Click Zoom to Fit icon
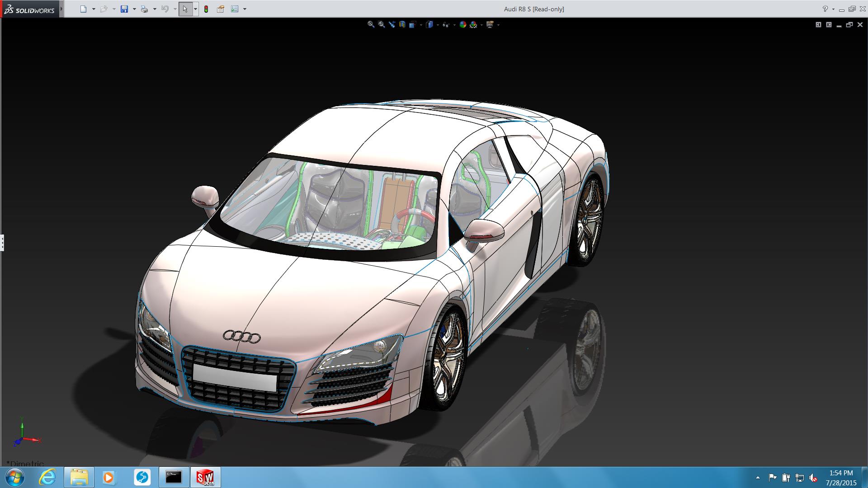This screenshot has height=488, width=868. coord(371,25)
